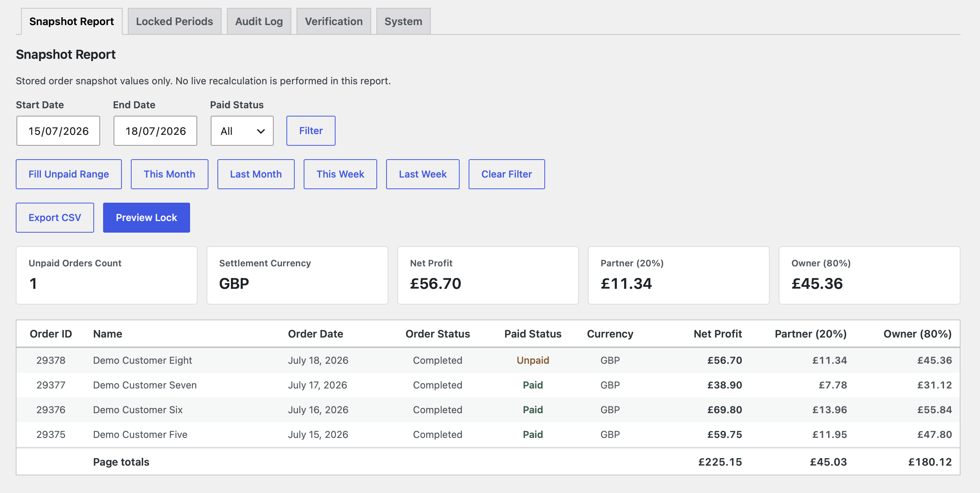Select the This Week preset

point(340,174)
